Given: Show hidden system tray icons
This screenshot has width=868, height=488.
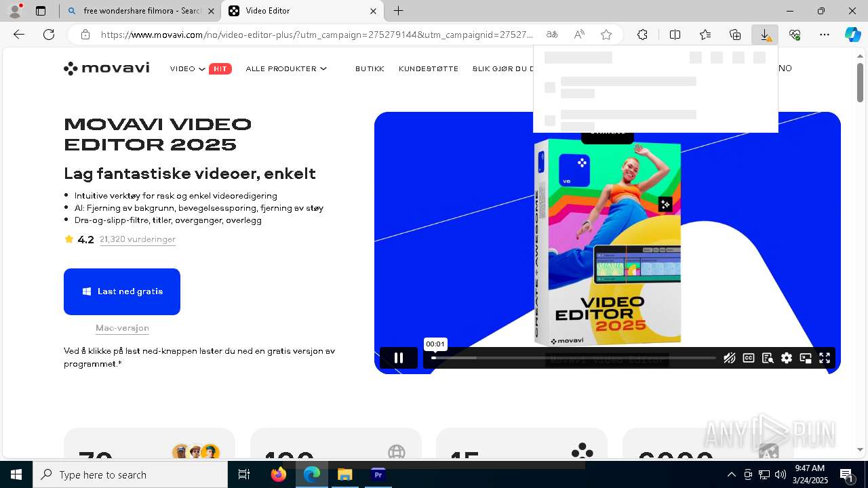Looking at the screenshot, I should 731,474.
